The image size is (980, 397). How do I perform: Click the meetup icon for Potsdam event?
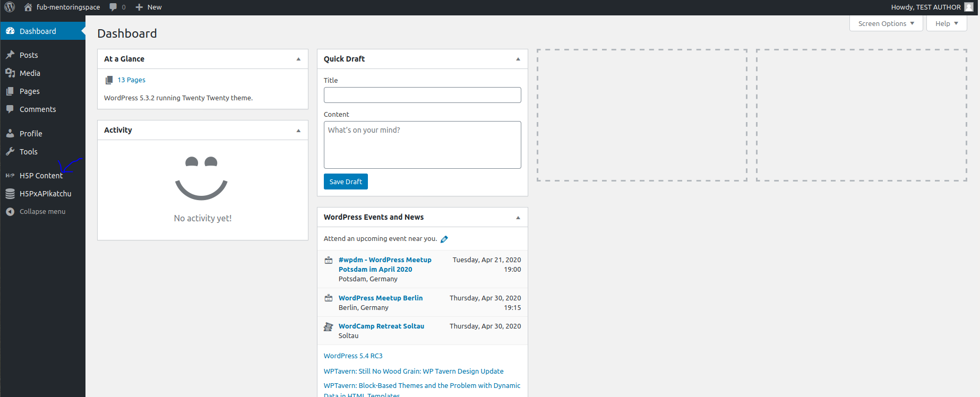click(x=329, y=260)
